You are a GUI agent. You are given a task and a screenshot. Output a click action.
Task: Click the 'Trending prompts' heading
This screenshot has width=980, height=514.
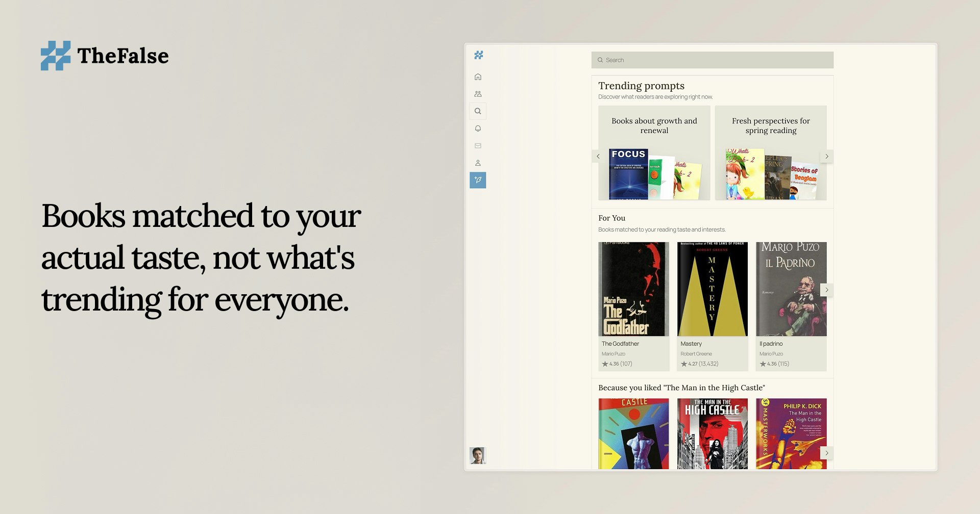641,86
